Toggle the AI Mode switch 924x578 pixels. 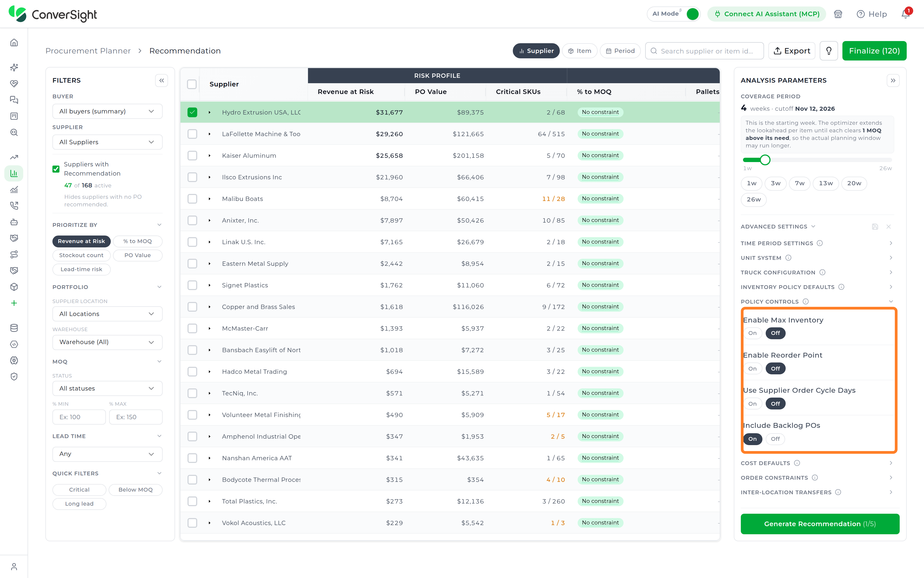click(692, 14)
